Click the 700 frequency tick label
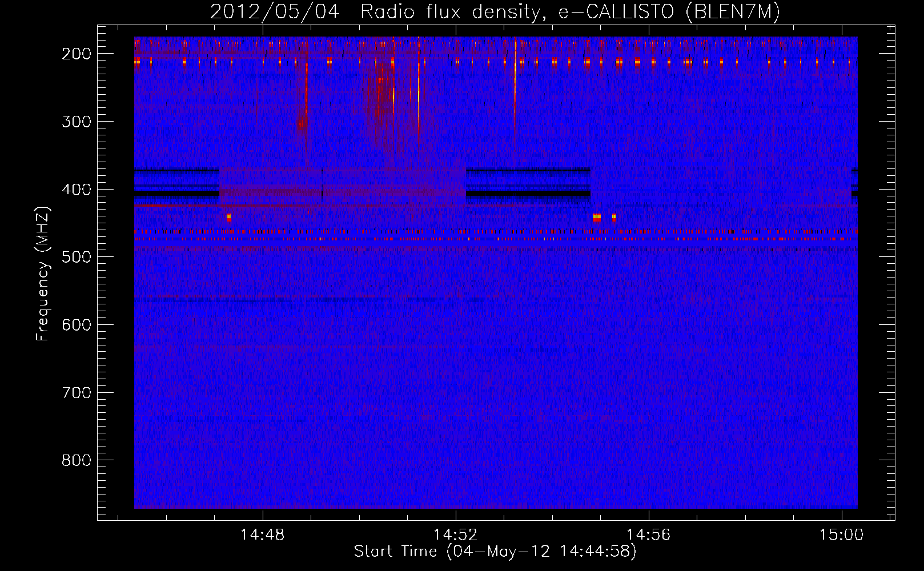The width and height of the screenshot is (924, 571). (76, 393)
